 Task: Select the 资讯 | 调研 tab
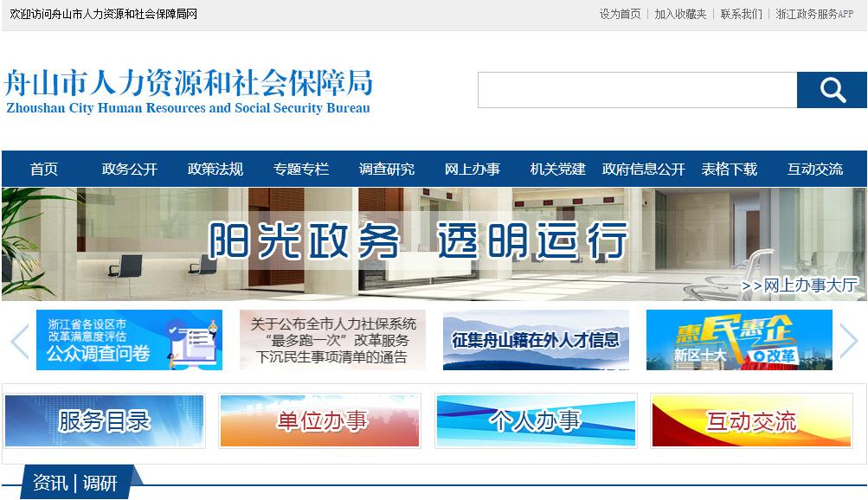coord(74,483)
